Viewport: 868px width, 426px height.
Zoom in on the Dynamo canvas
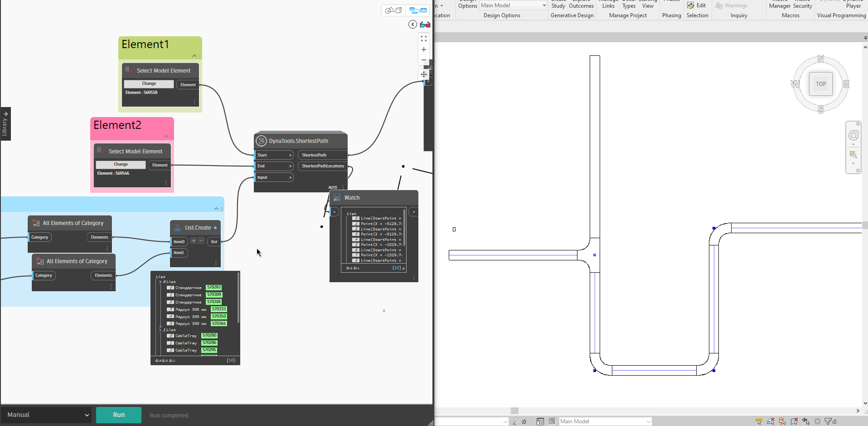(424, 49)
